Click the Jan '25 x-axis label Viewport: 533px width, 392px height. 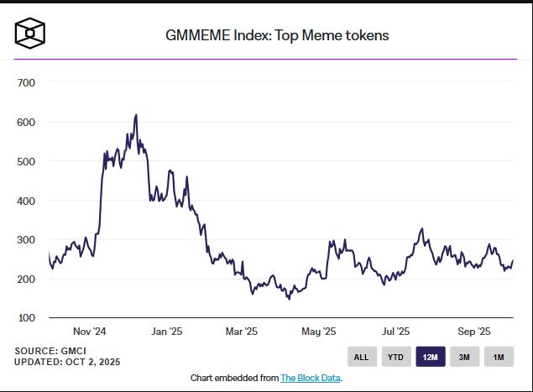point(165,332)
